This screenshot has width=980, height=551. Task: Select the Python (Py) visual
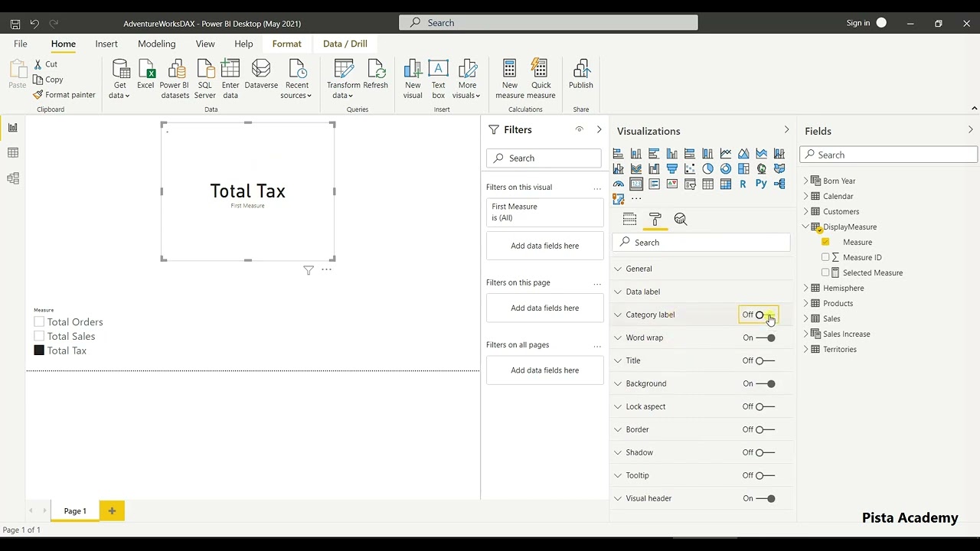pos(761,184)
